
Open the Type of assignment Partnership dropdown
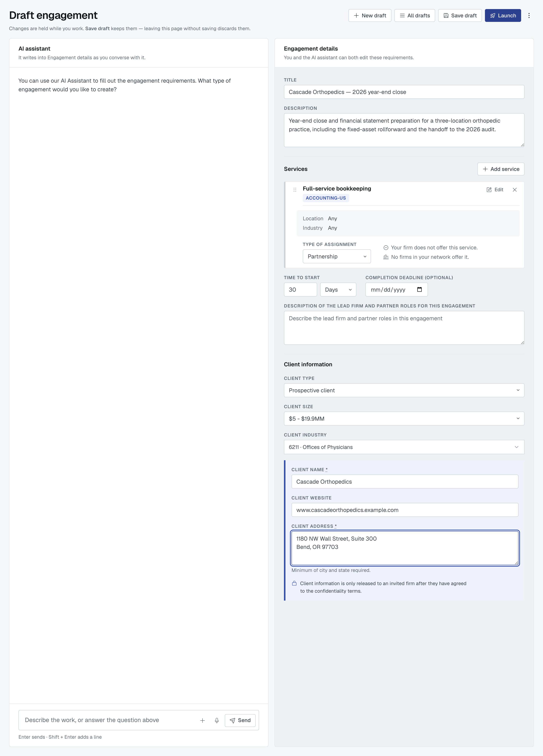337,256
